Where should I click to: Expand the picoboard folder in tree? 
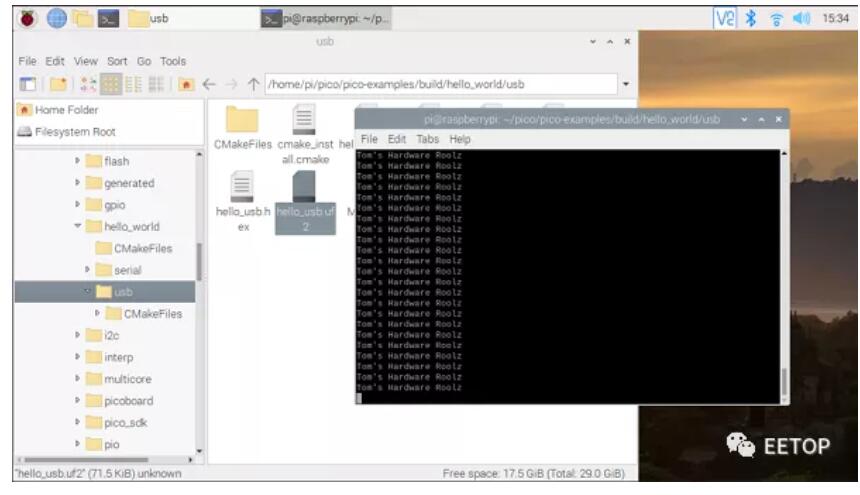(77, 400)
